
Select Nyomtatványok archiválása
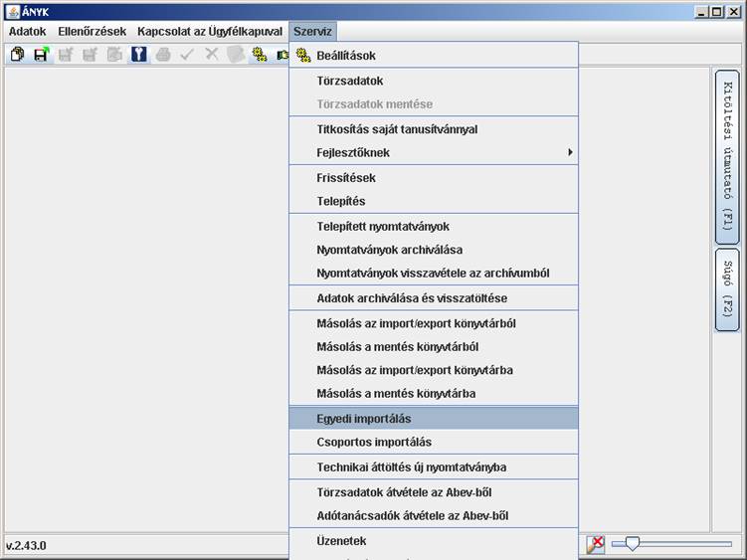(x=434, y=250)
